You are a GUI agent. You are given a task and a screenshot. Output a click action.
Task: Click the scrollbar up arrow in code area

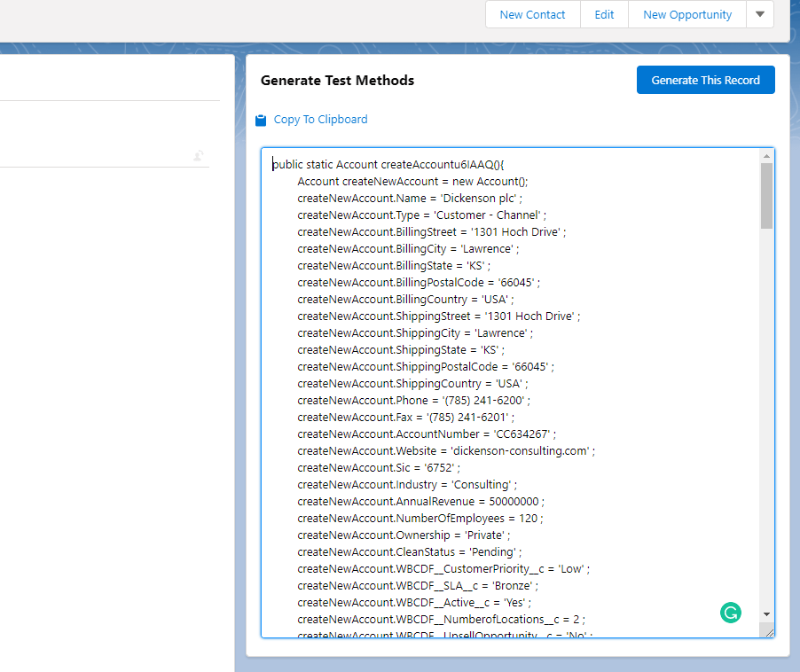pyautogui.click(x=766, y=156)
